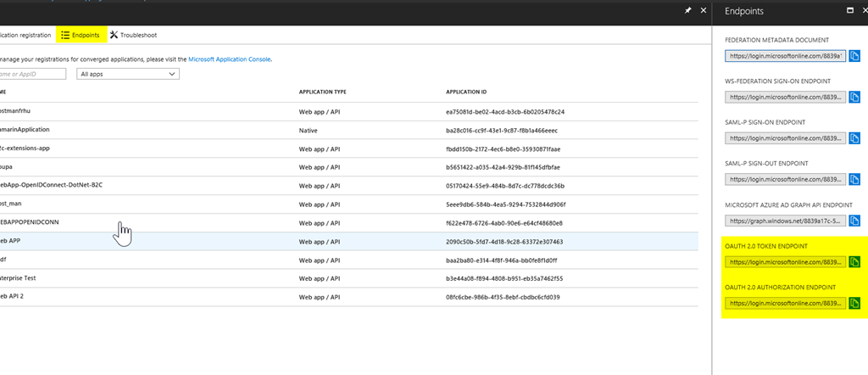
Task: Copy the Azure AD Graph API endpoint
Action: (x=854, y=221)
